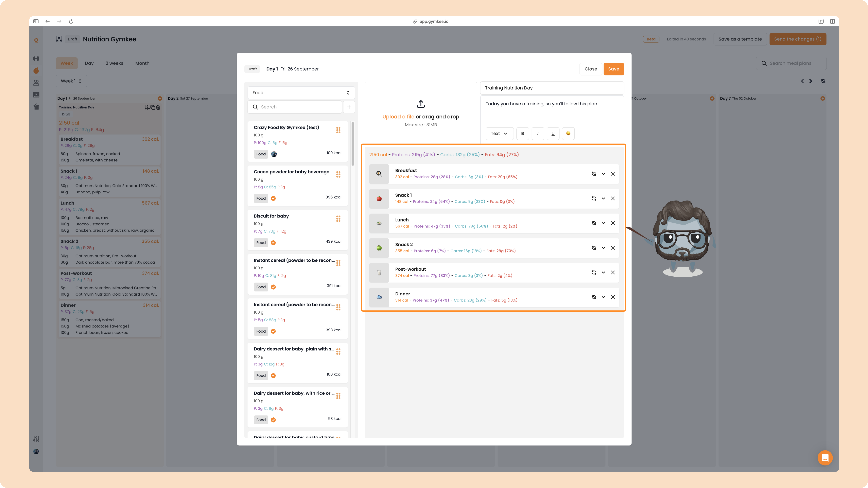This screenshot has height=488, width=868.
Task: Toggle italic formatting
Action: coord(538,133)
